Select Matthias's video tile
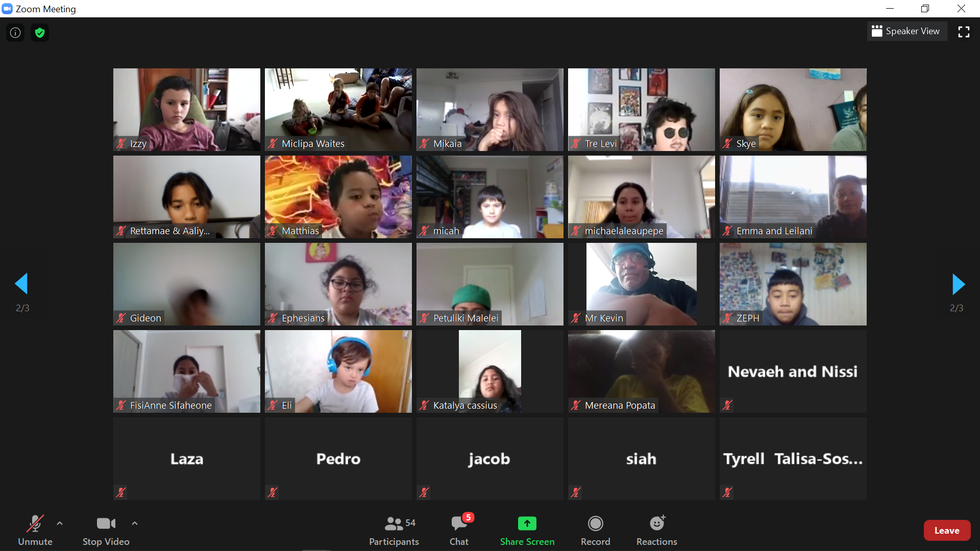 pyautogui.click(x=338, y=197)
